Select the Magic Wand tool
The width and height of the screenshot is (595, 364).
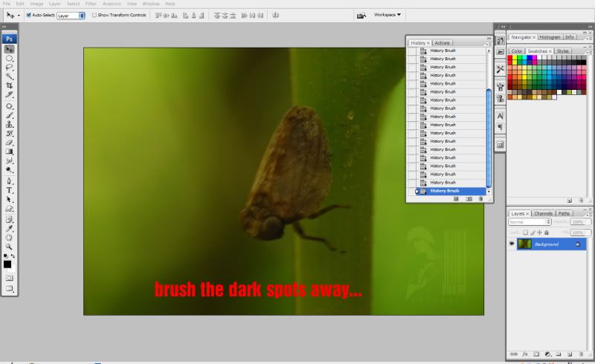(9, 77)
